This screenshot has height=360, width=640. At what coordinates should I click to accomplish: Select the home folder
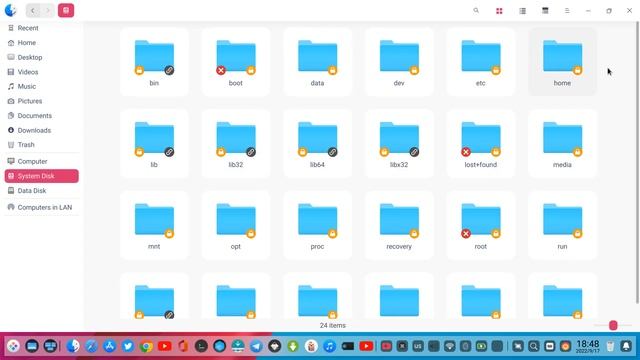(562, 62)
